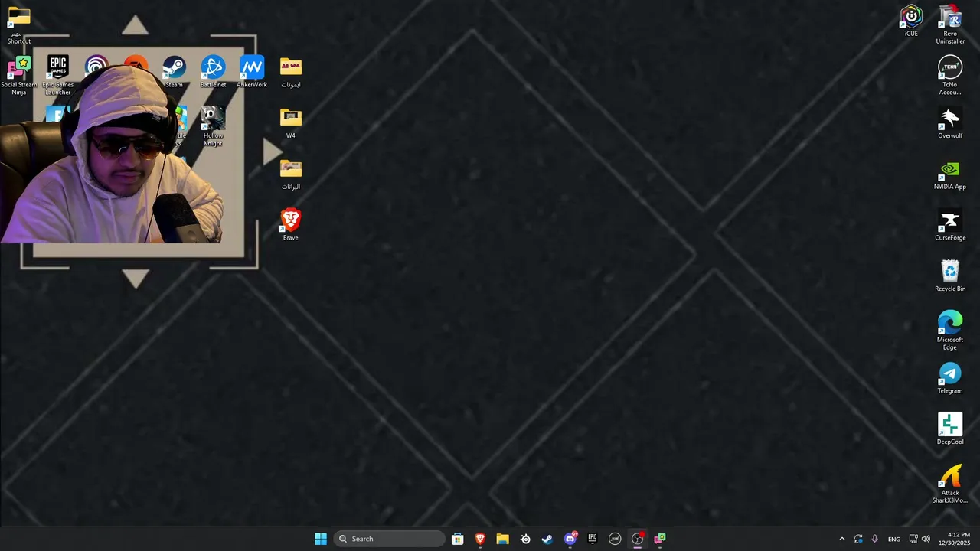980x551 pixels.
Task: Open the Recycle Bin
Action: point(950,275)
